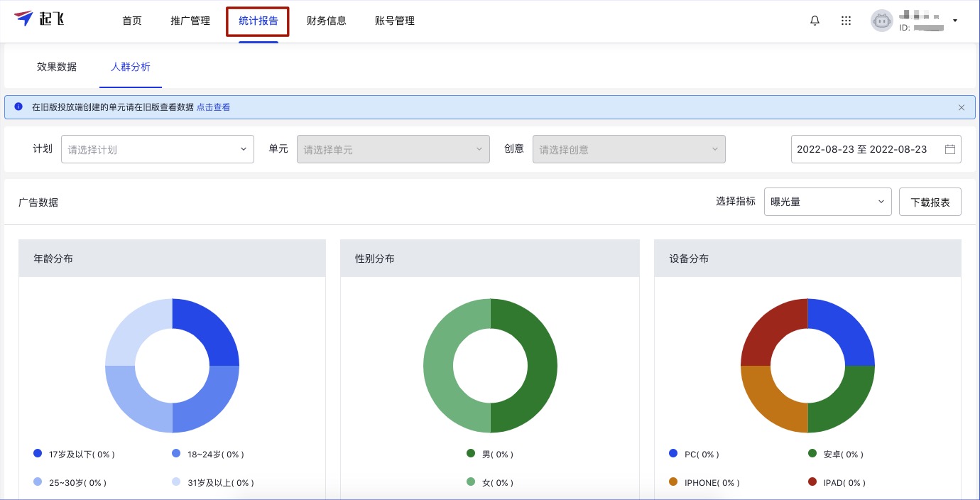Open the notification bell
Viewport: 980px width, 500px height.
[x=815, y=21]
